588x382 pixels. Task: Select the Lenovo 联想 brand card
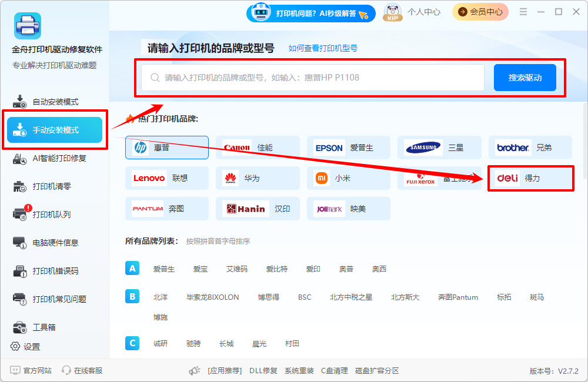coord(167,178)
